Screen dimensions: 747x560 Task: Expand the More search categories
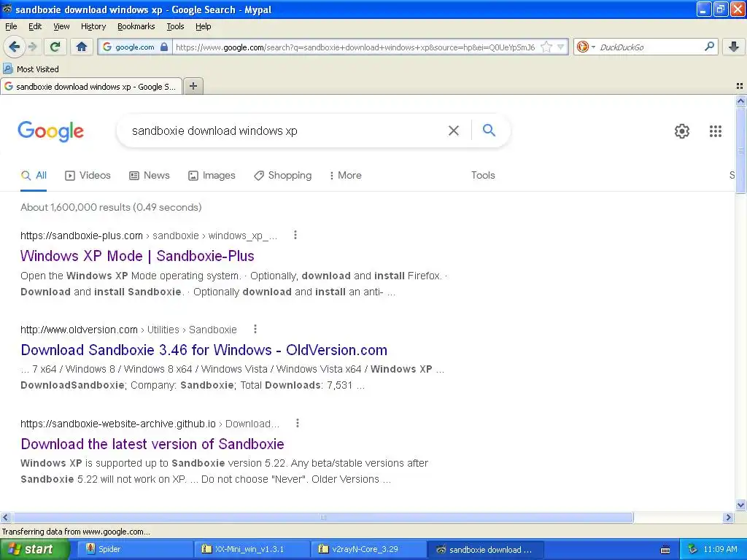point(345,175)
